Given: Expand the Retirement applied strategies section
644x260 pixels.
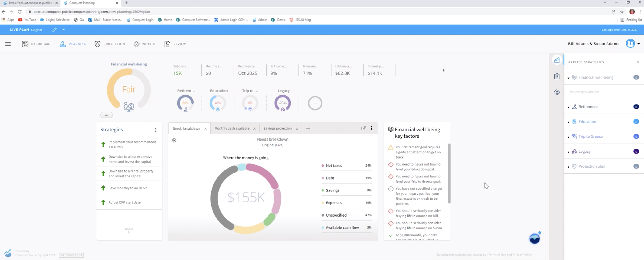Looking at the screenshot, I should tap(568, 107).
